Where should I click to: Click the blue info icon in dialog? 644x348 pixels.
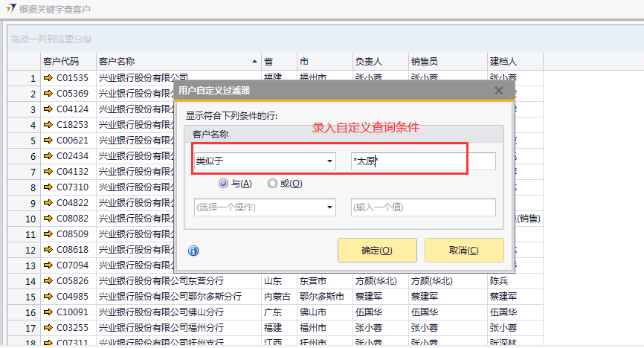[193, 251]
